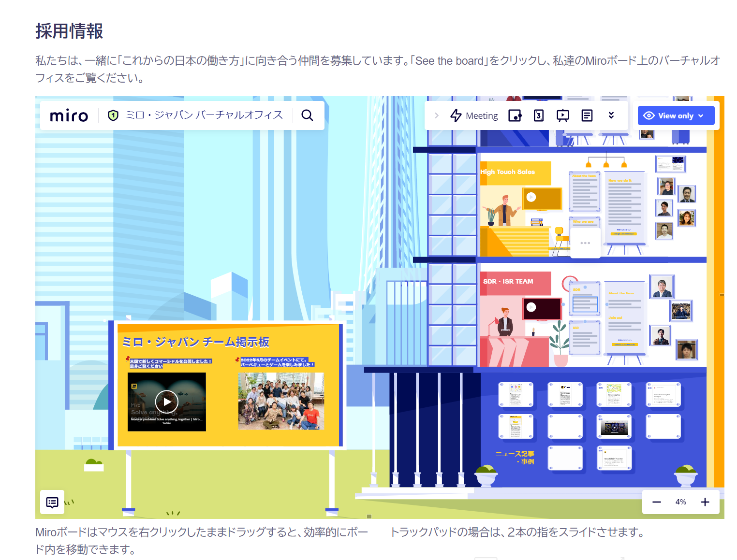Viewport: 737px width, 560px height.
Task: Play the SDR ISR Team video
Action: (x=531, y=307)
